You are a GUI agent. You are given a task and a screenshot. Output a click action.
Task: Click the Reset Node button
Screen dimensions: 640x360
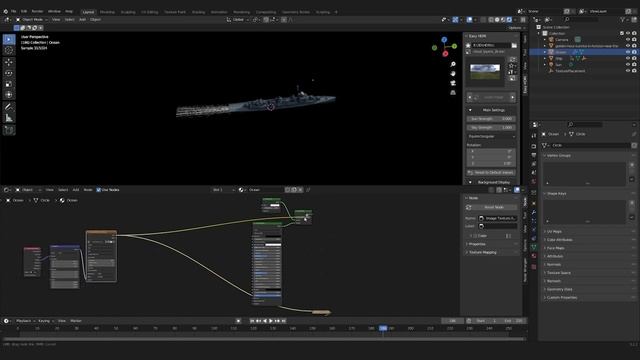point(494,207)
